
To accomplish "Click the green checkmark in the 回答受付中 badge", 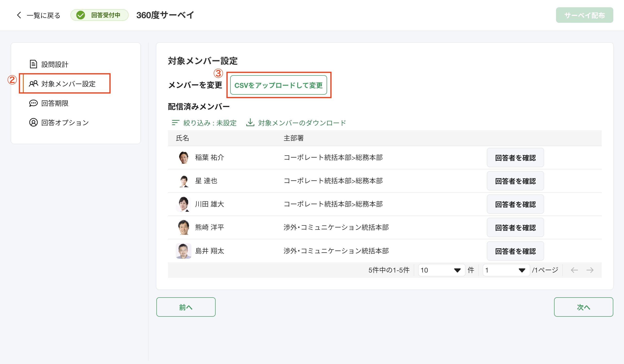I will click(x=81, y=15).
